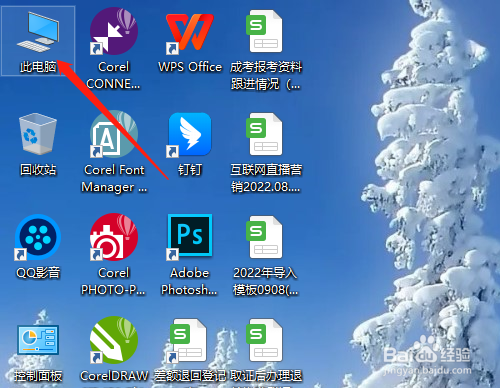Click the Adobe Photosh... label text
The width and height of the screenshot is (500, 388).
[x=189, y=281]
